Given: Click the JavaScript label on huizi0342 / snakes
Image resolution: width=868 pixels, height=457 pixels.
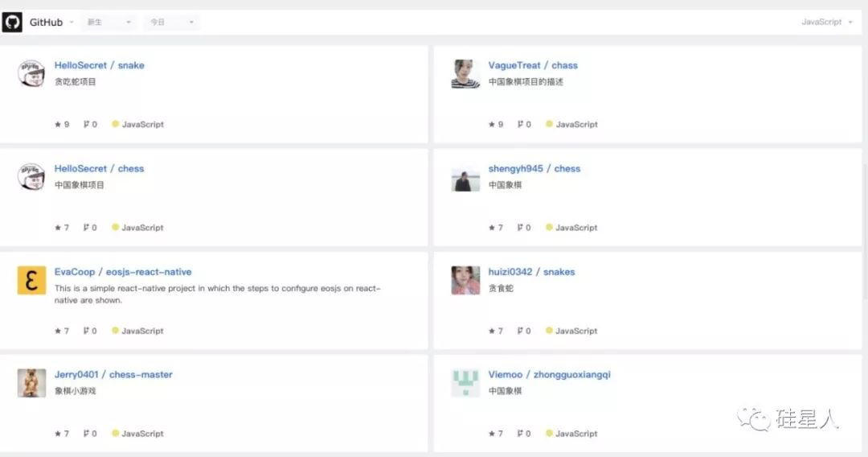Looking at the screenshot, I should pyautogui.click(x=577, y=331).
